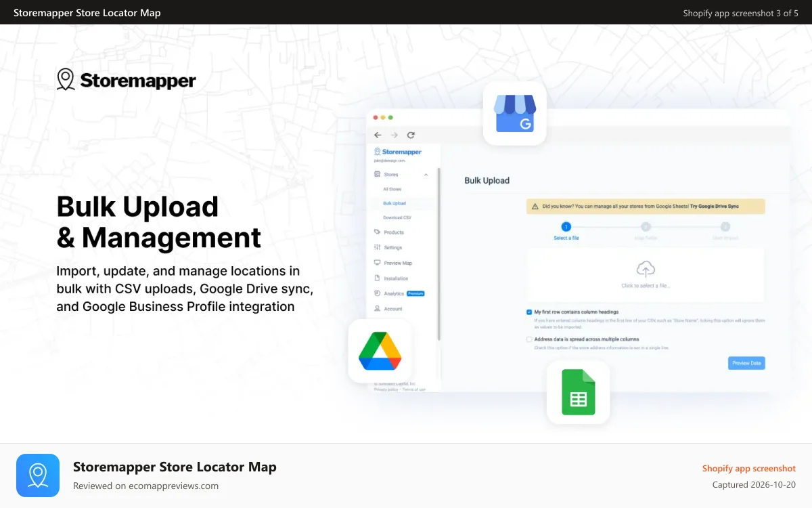Click the Terms of use link
The image size is (812, 508).
point(415,389)
